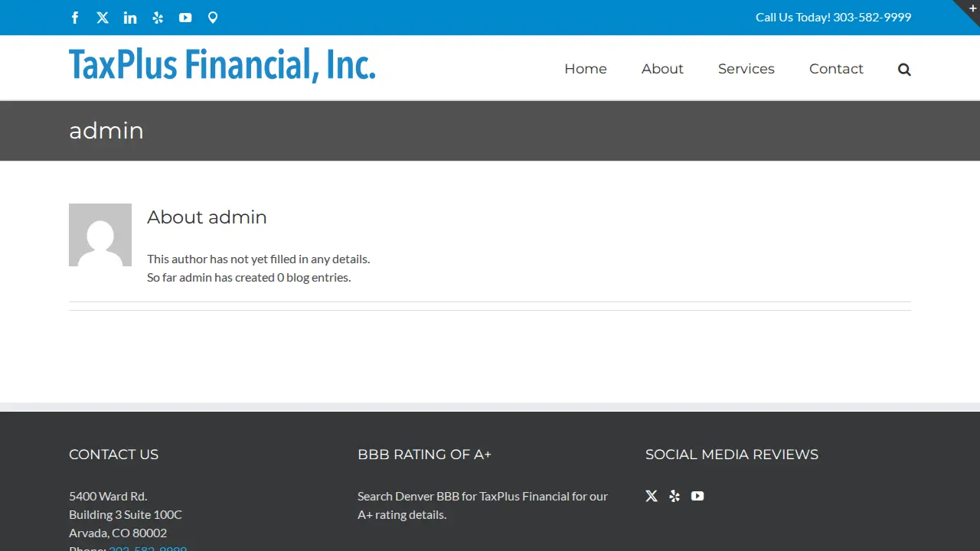Click the admin avatar placeholder image
Image resolution: width=980 pixels, height=551 pixels.
[100, 235]
